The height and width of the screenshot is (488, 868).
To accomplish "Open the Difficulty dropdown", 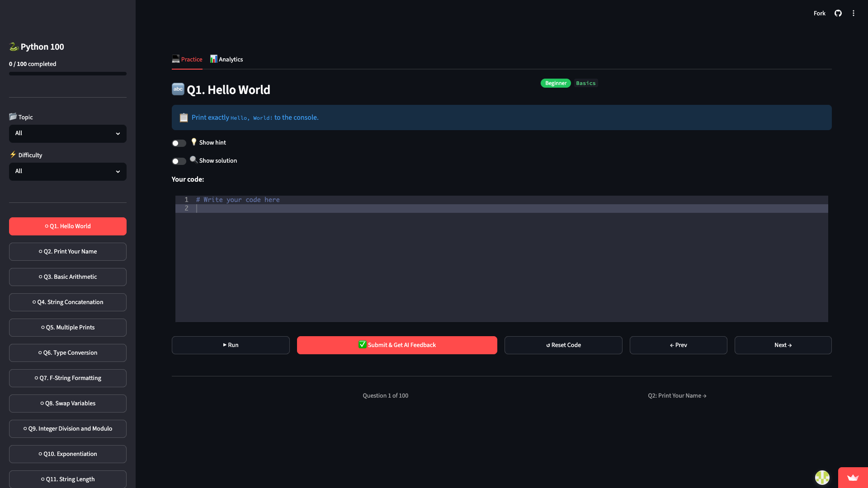I will (68, 172).
